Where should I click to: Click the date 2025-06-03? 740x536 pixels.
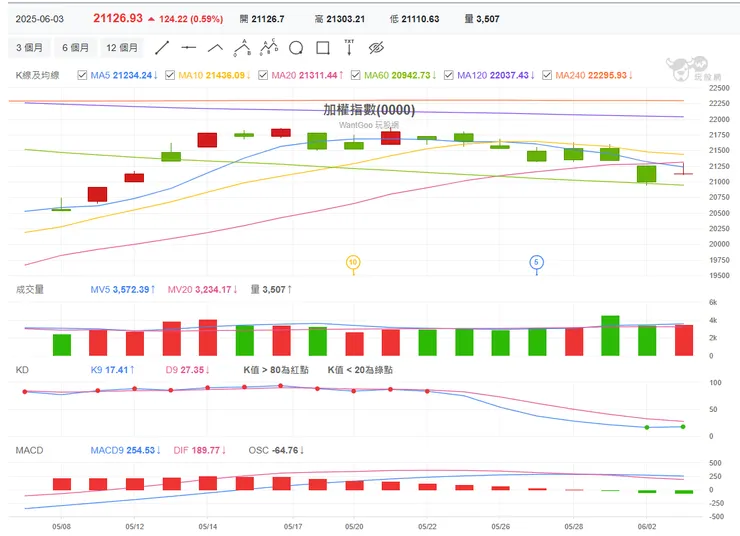[x=40, y=19]
